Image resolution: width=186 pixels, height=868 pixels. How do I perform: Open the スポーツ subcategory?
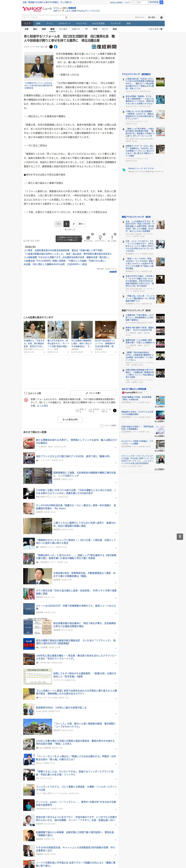pyautogui.click(x=76, y=29)
